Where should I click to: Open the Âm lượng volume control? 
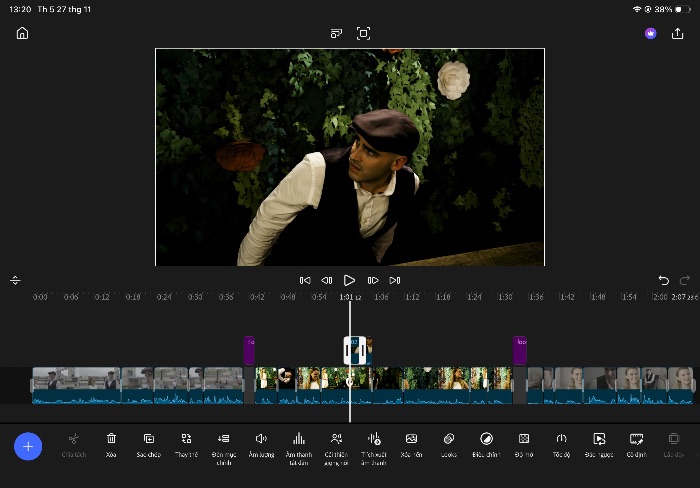coord(261,445)
